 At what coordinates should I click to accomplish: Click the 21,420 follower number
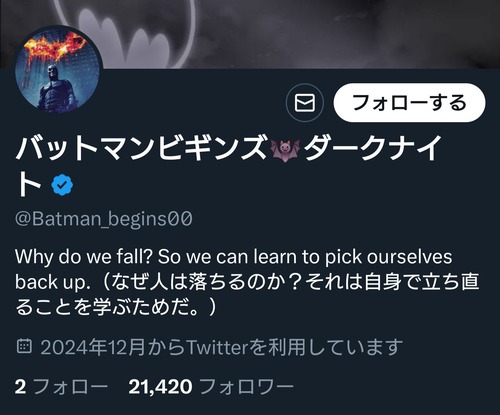tap(160, 387)
